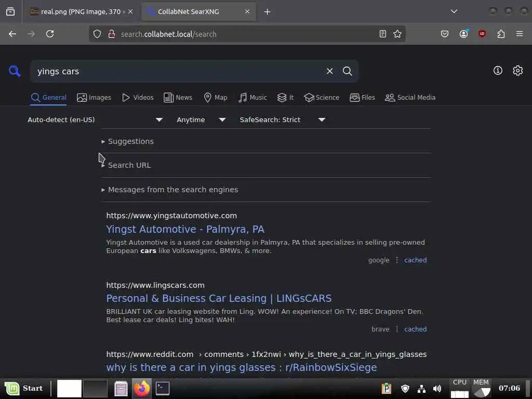Open the About info icon
The height and width of the screenshot is (399, 532).
coord(498,71)
